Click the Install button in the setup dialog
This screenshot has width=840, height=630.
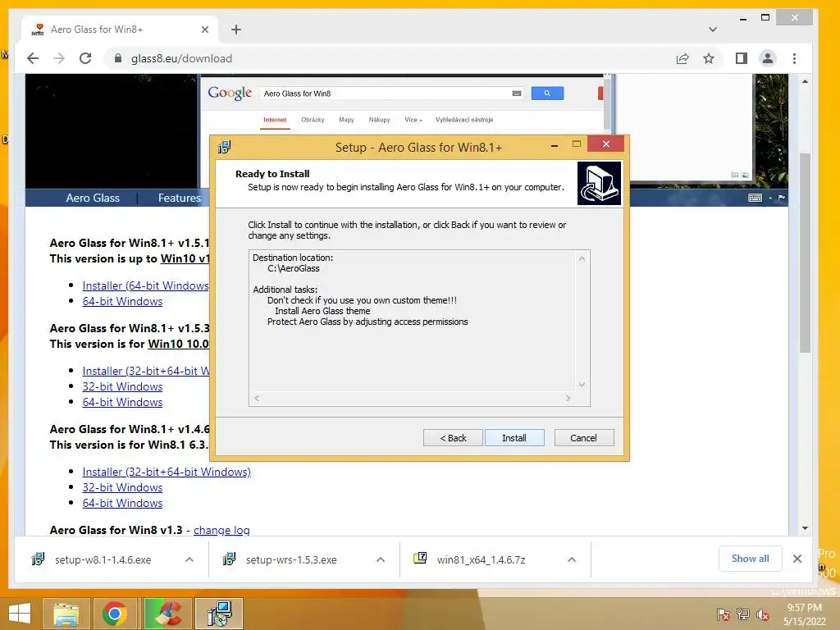(x=514, y=438)
